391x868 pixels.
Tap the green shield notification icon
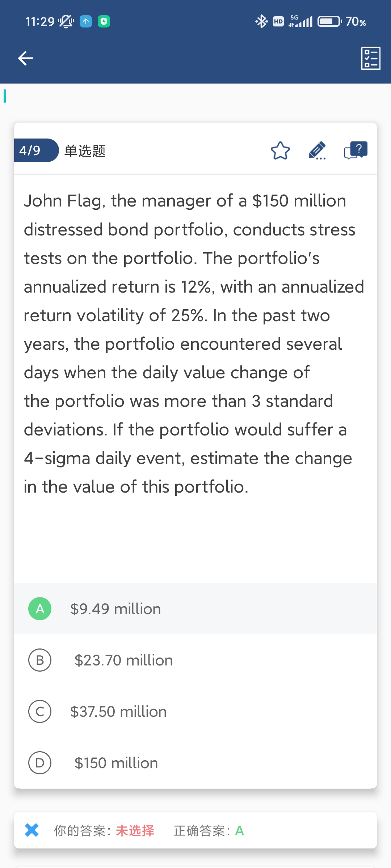104,22
